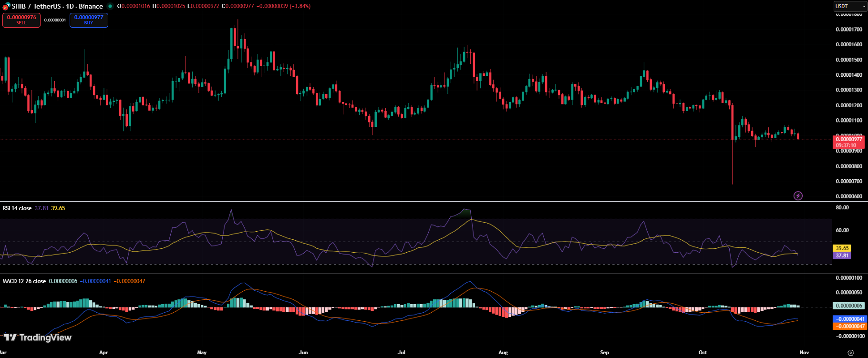Select the RSI 14 close indicator legend

(x=17, y=208)
